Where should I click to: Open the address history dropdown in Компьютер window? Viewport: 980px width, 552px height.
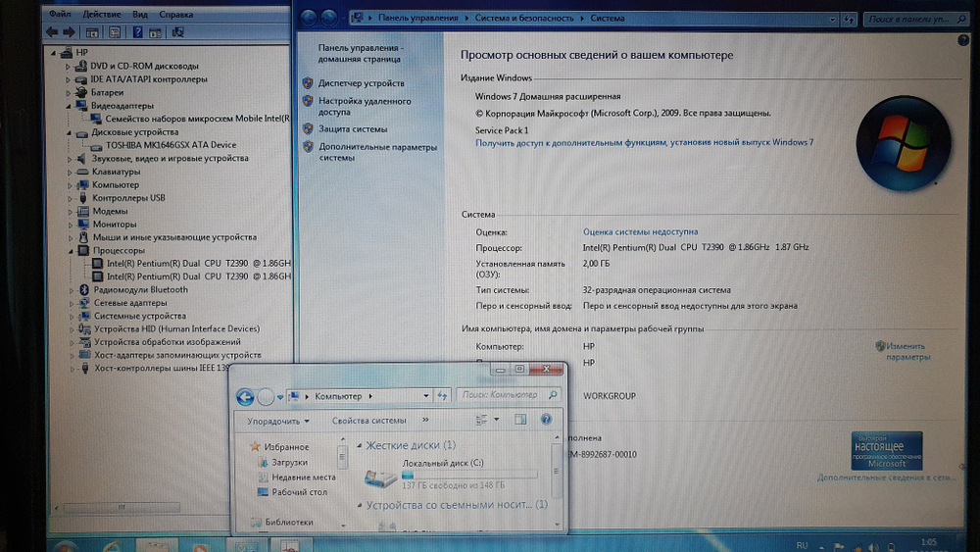[x=425, y=396]
